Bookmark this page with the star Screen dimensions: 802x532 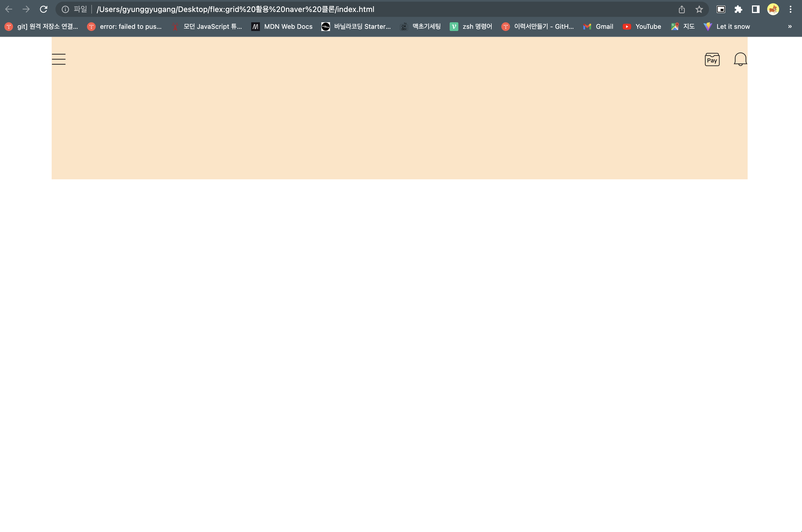pyautogui.click(x=699, y=9)
